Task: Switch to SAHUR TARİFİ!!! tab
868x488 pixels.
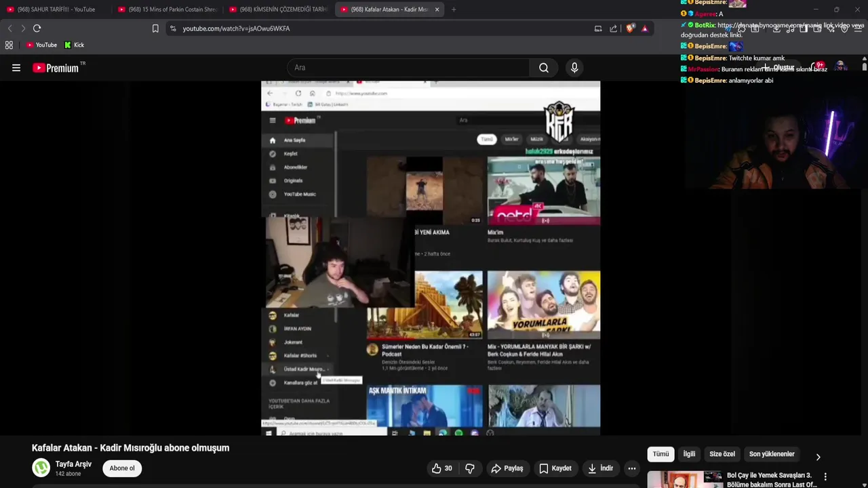Action: coord(56,9)
